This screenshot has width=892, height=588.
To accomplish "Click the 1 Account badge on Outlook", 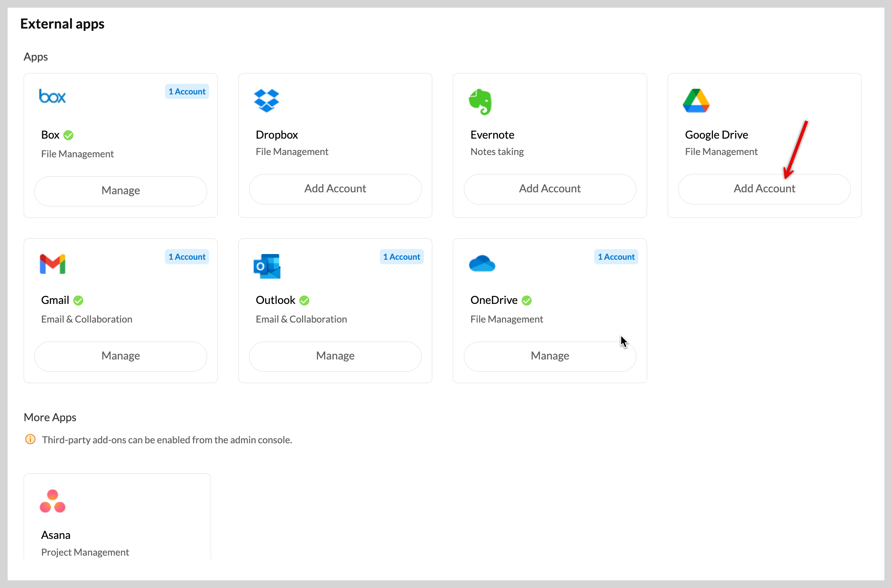I will pyautogui.click(x=401, y=257).
